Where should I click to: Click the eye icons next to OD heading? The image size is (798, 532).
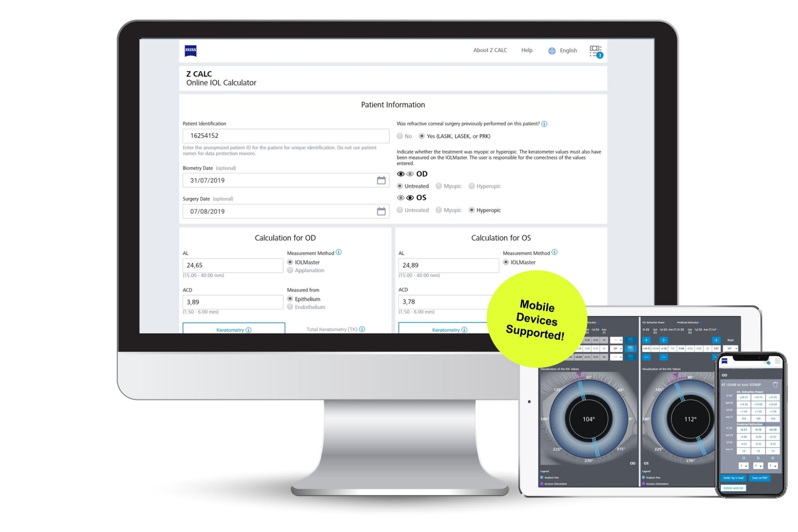(405, 174)
